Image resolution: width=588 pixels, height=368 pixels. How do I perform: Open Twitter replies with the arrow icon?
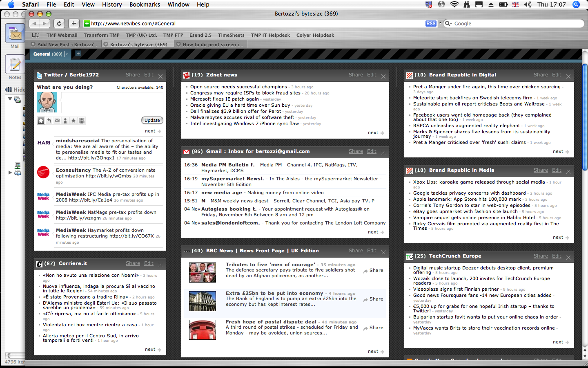49,121
